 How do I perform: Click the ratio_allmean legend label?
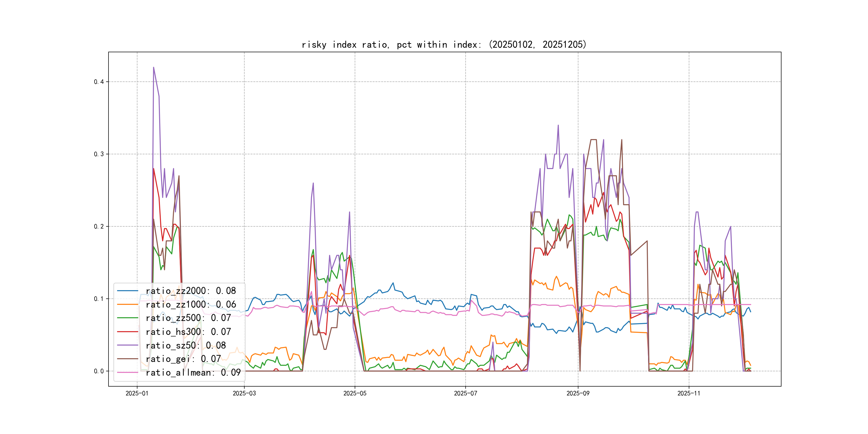click(x=193, y=373)
